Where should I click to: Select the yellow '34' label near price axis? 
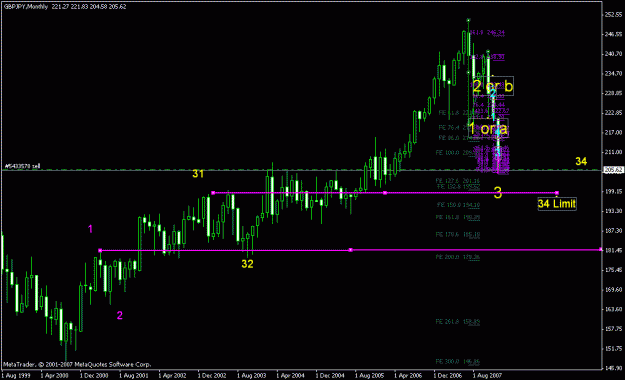[581, 161]
